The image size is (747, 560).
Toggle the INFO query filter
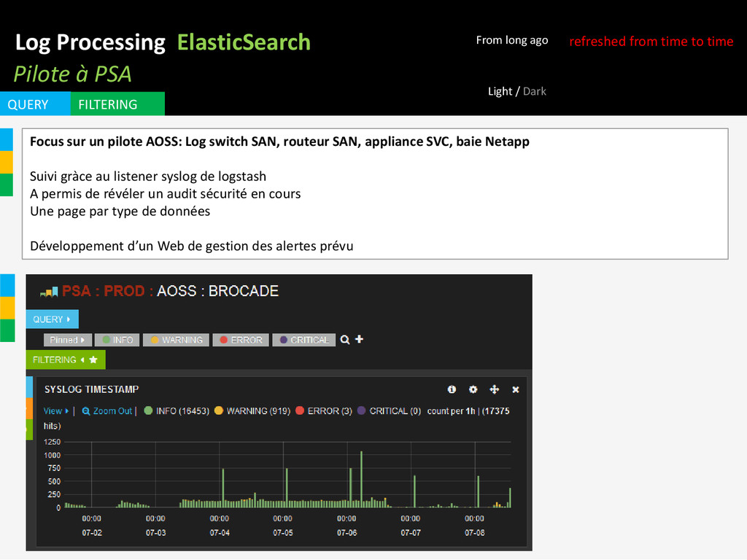pos(117,340)
